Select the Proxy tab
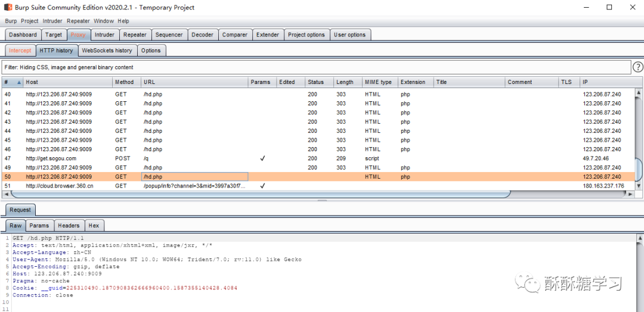Screen dimensions: 644x312 [x=78, y=35]
